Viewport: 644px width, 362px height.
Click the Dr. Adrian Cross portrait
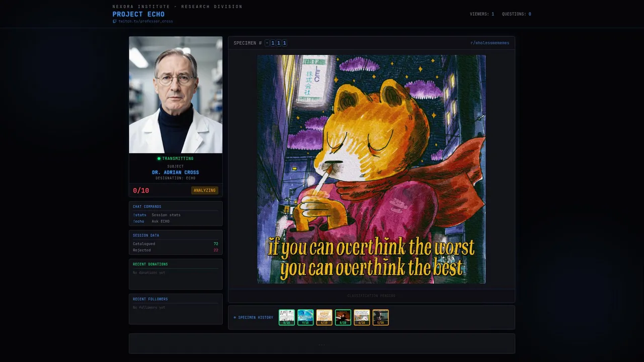click(x=176, y=95)
